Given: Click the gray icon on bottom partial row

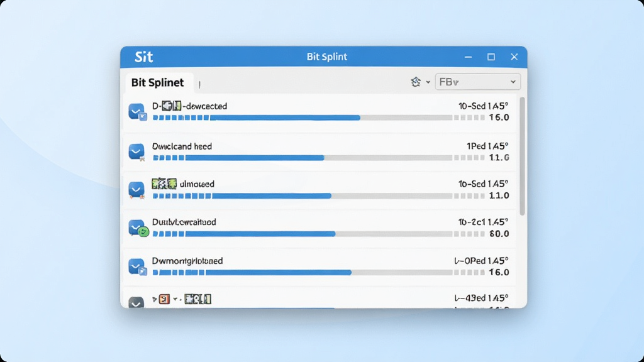Looking at the screenshot, I should (x=136, y=302).
